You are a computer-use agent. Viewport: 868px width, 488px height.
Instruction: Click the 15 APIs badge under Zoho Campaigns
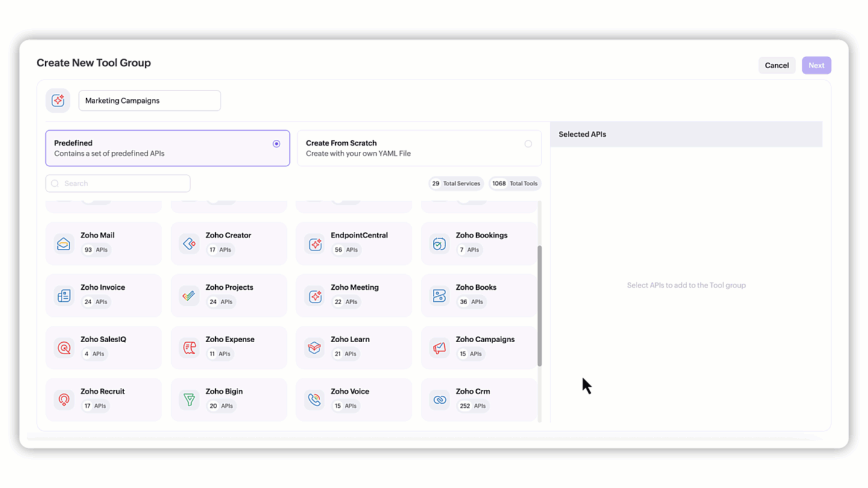coord(471,354)
